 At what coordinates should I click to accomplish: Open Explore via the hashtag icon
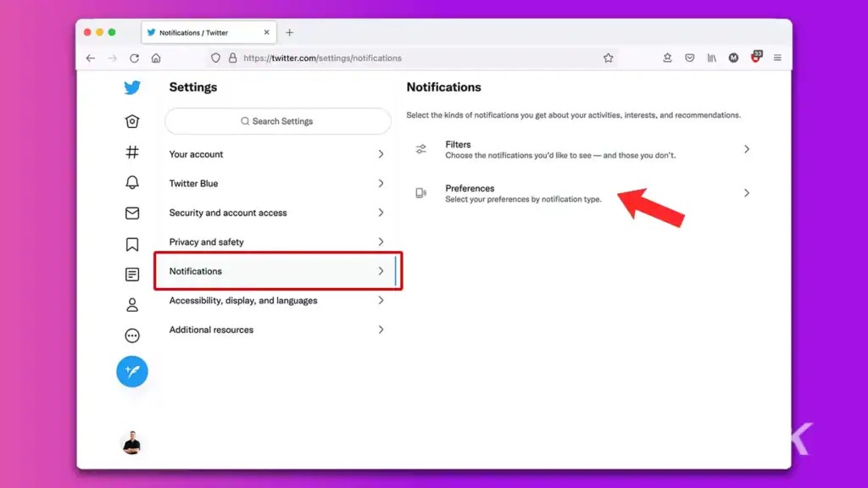point(132,152)
